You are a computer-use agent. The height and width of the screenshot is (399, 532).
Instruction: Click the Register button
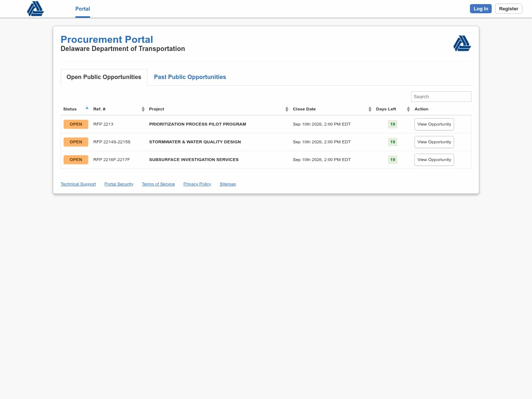[508, 9]
